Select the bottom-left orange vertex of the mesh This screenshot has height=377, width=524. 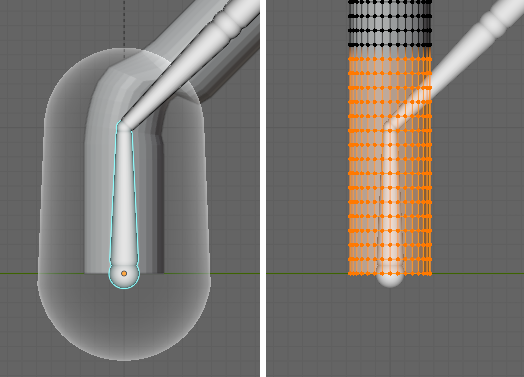(x=350, y=274)
